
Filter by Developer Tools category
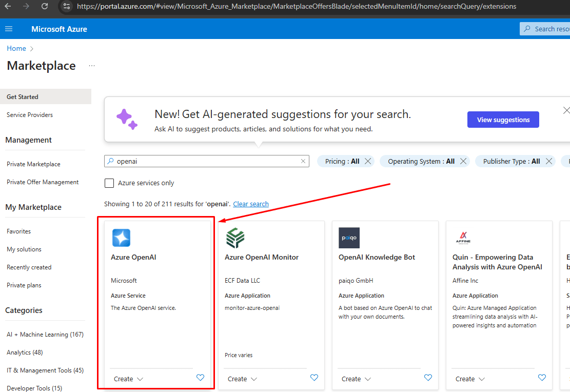click(x=34, y=388)
